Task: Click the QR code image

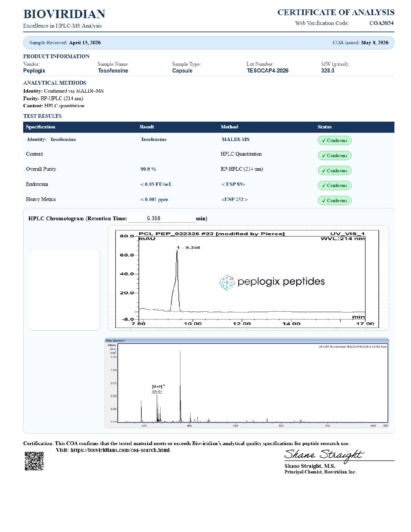Action: [x=34, y=461]
